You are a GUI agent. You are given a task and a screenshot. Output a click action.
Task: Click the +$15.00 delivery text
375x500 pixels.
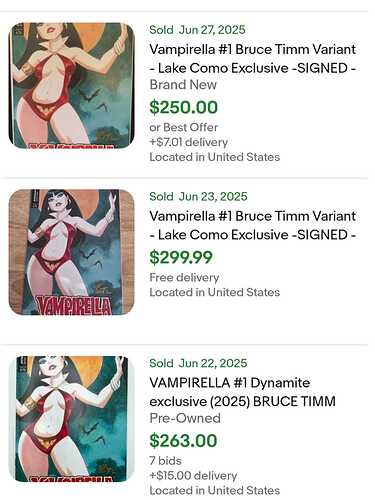pyautogui.click(x=193, y=475)
